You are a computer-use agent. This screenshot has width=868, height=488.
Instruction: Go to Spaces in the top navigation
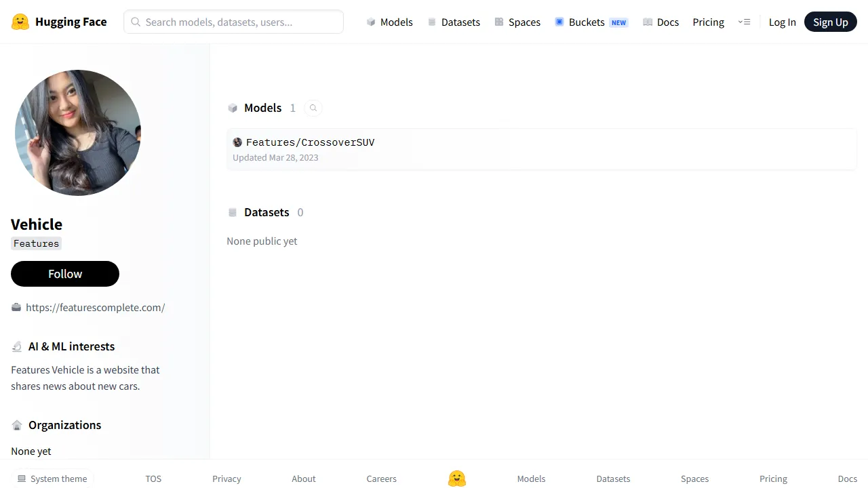point(517,22)
